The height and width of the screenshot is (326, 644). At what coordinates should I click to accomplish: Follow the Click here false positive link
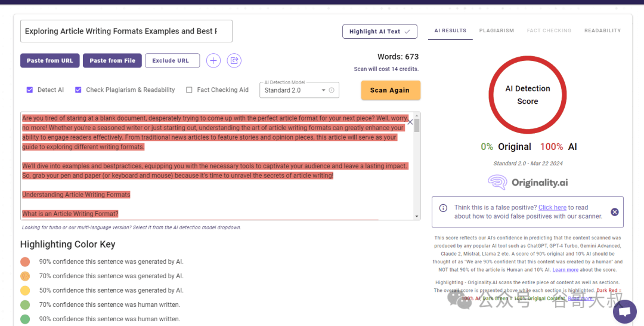tap(552, 208)
